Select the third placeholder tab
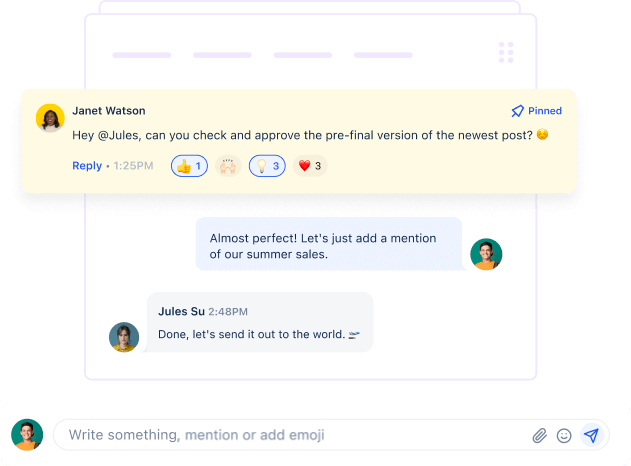The image size is (631, 466). 303,55
